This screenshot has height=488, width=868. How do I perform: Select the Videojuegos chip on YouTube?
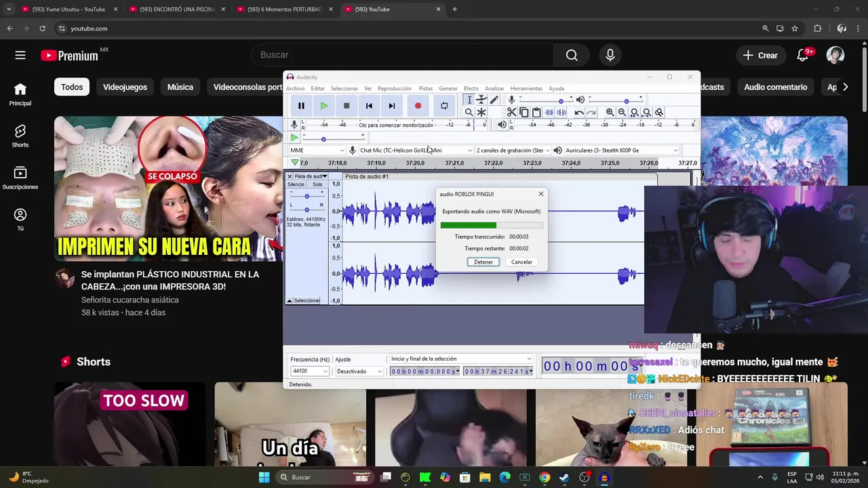(125, 87)
